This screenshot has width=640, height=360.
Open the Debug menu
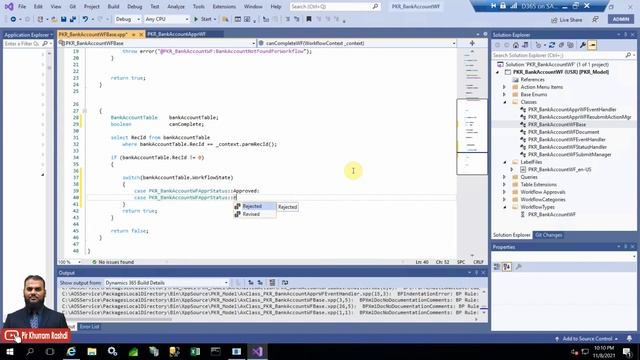click(x=134, y=7)
